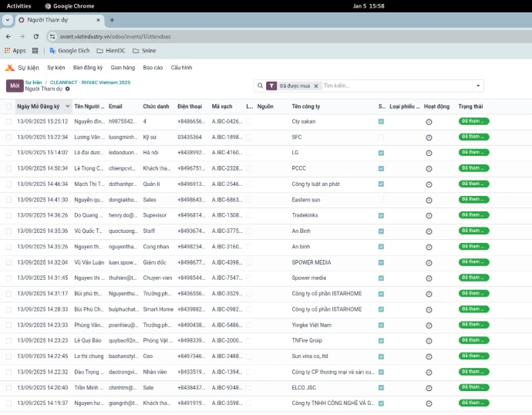Open the CLEANFACT - RHVAC Vietnam 2025 breadcrumb

[x=90, y=82]
